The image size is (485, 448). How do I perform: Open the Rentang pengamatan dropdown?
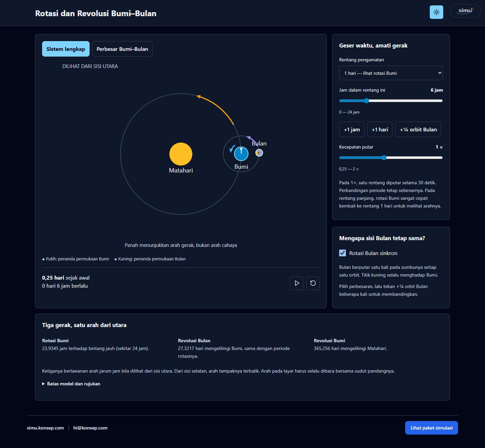pyautogui.click(x=391, y=73)
